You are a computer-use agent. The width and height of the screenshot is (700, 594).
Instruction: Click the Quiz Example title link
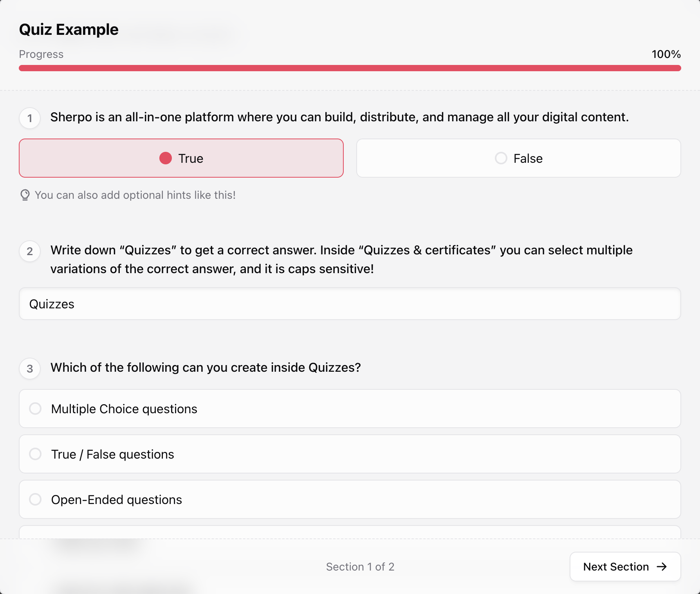[x=69, y=29]
